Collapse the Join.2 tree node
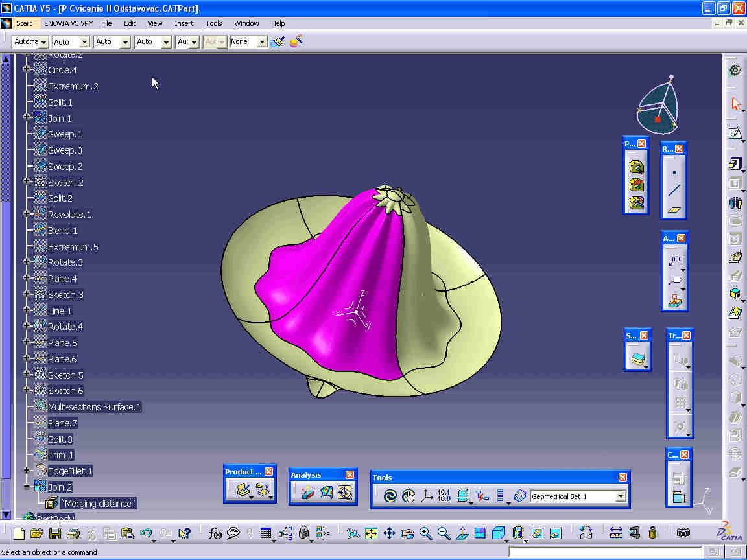 [27, 487]
